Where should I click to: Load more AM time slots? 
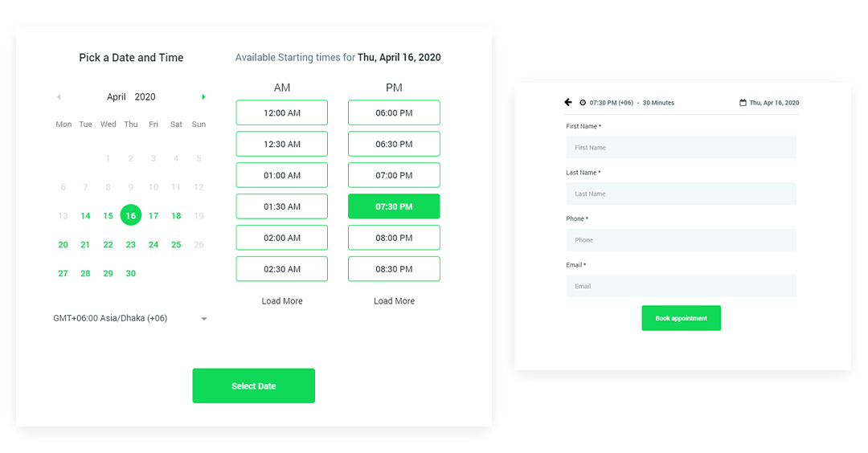point(282,301)
